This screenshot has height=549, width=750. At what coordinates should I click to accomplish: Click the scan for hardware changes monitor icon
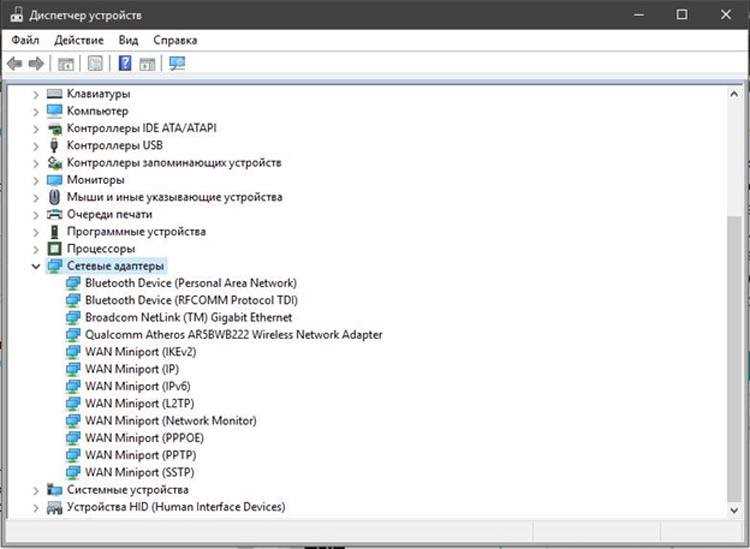[x=177, y=63]
